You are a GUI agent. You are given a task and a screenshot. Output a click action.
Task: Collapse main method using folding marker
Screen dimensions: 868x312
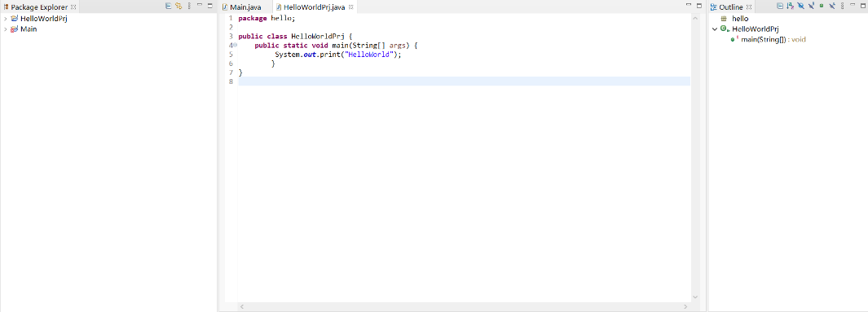pos(236,46)
